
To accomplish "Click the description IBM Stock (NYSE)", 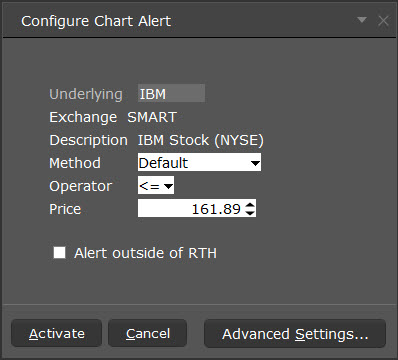I will click(201, 140).
